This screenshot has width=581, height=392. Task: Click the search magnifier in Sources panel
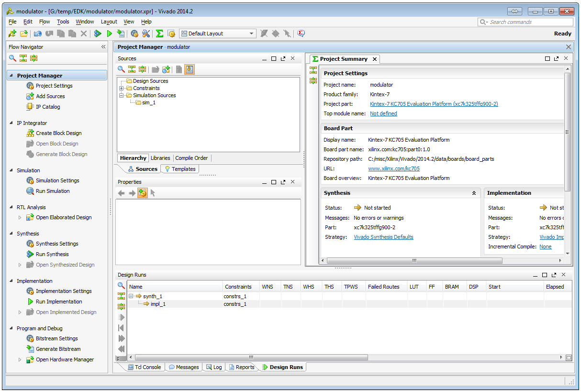(x=122, y=69)
